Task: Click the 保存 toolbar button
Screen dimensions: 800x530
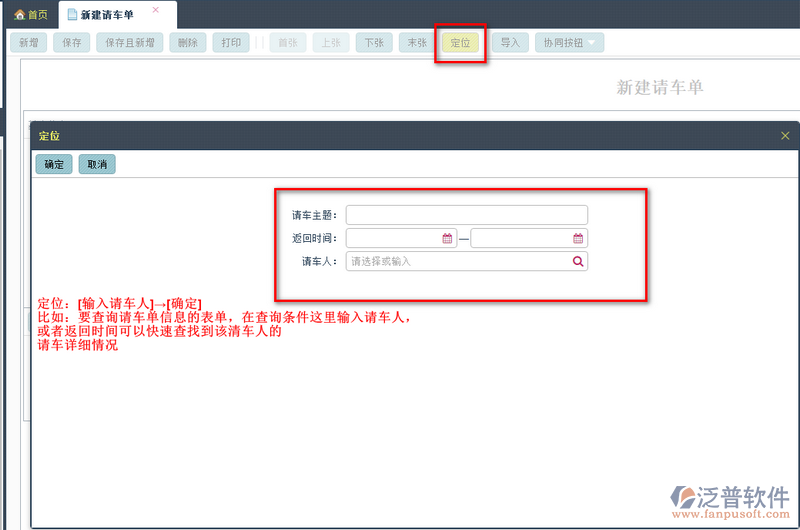Action: click(71, 43)
